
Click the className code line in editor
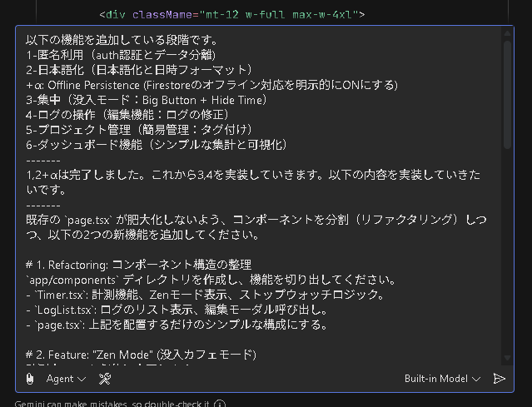(x=232, y=15)
